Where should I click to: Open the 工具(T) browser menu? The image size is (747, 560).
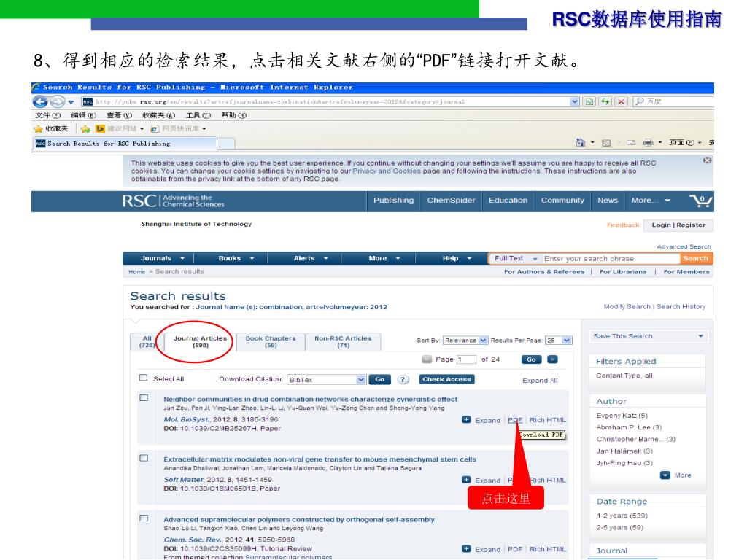pos(198,115)
